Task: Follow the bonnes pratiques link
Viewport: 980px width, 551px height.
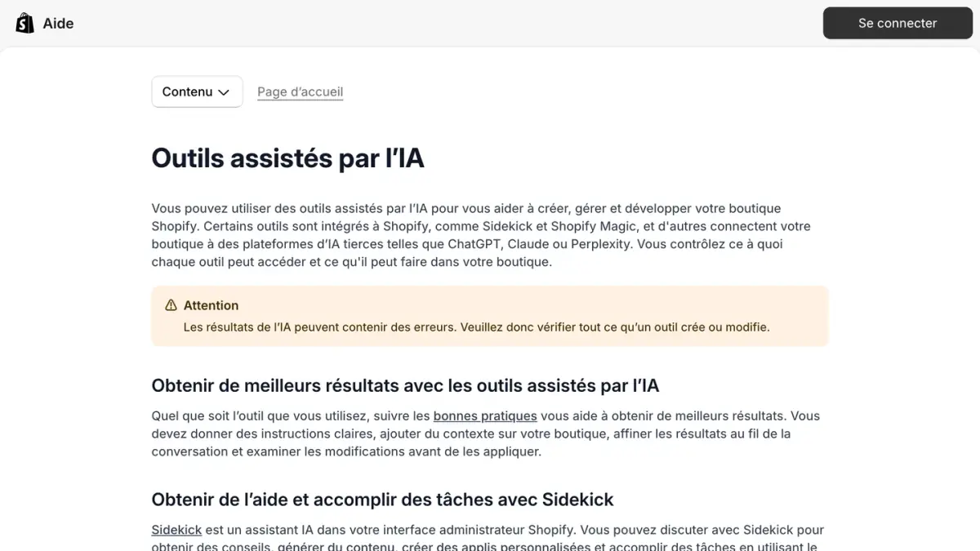Action: [485, 415]
